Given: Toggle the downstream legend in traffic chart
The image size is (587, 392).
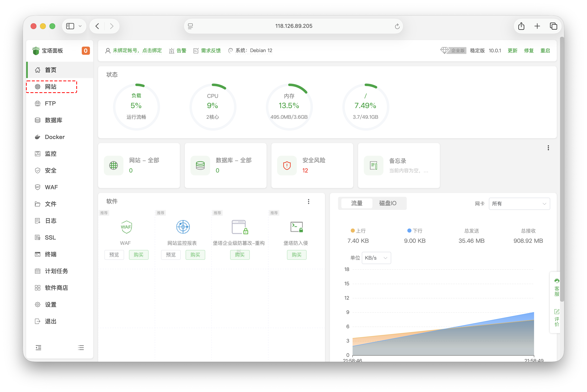Looking at the screenshot, I should tap(414, 231).
